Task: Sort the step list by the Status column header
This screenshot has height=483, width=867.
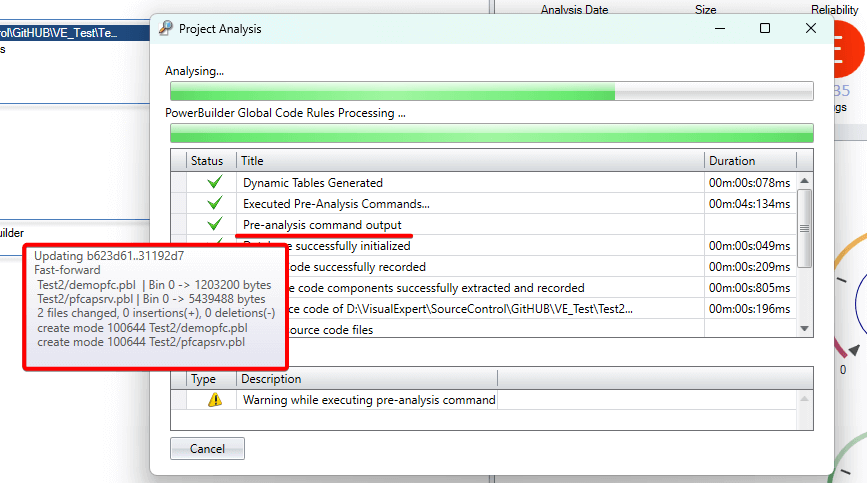Action: point(211,161)
